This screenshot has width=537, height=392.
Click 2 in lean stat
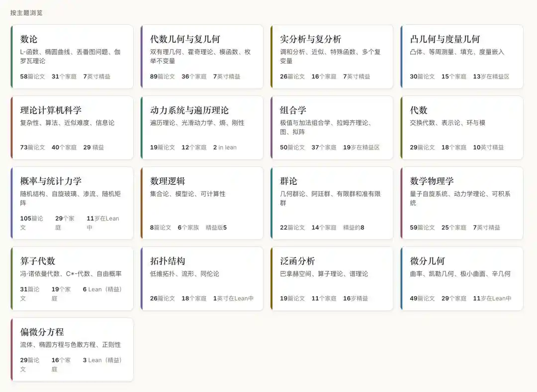[225, 147]
